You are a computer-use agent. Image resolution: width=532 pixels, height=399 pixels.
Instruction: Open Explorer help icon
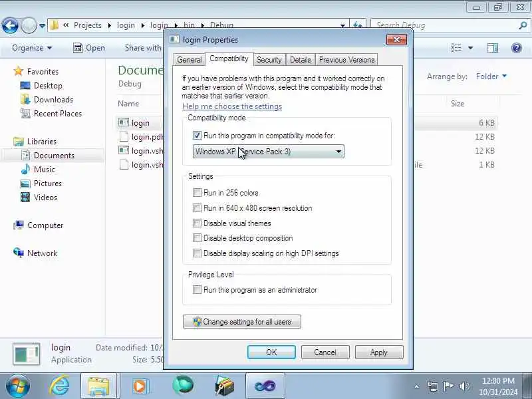[517, 48]
